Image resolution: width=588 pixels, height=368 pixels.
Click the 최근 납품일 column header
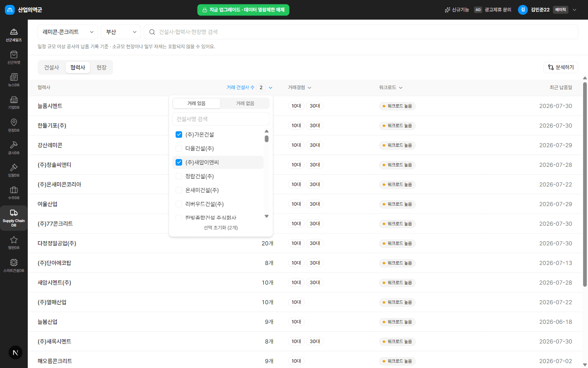[561, 88]
